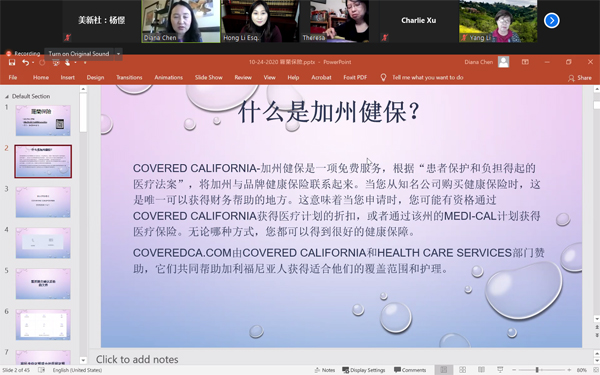Open Display Settings in status bar
Viewport: 600px width, 375px height.
click(364, 370)
